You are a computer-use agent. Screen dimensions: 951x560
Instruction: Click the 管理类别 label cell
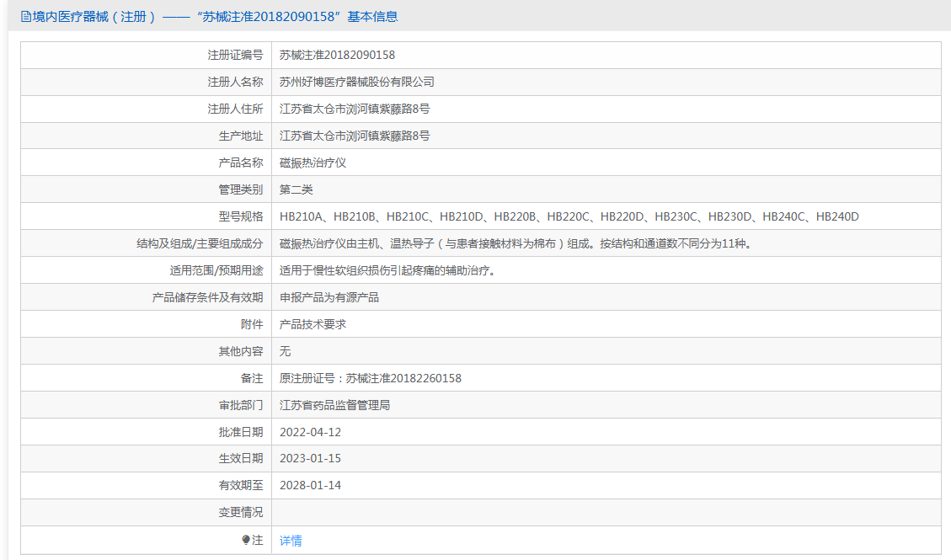coord(147,189)
